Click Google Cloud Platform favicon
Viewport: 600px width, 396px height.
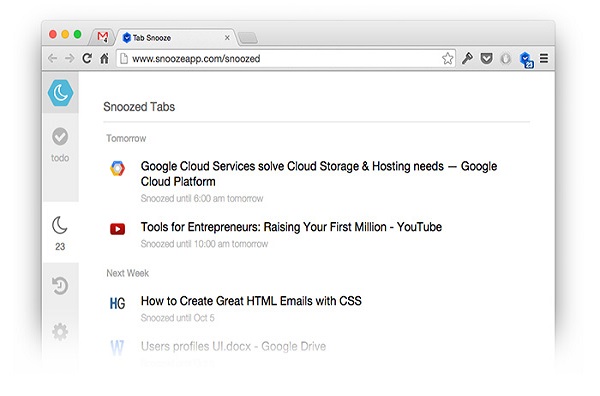pos(117,168)
